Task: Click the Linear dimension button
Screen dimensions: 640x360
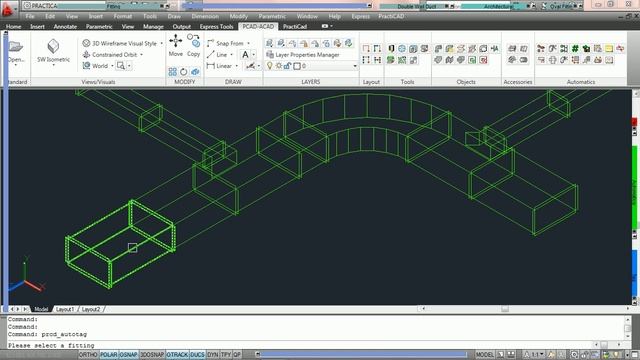Action: click(220, 66)
